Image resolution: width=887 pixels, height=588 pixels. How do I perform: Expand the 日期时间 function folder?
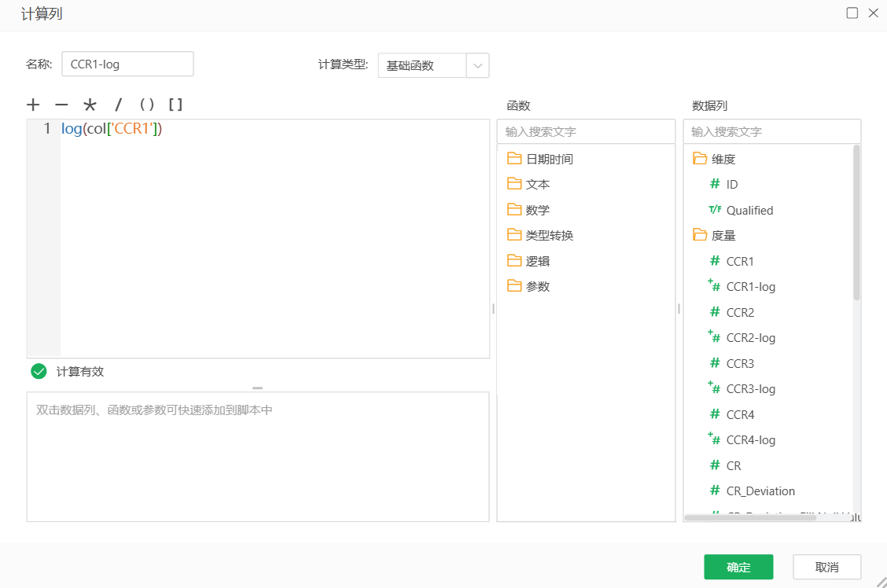549,159
